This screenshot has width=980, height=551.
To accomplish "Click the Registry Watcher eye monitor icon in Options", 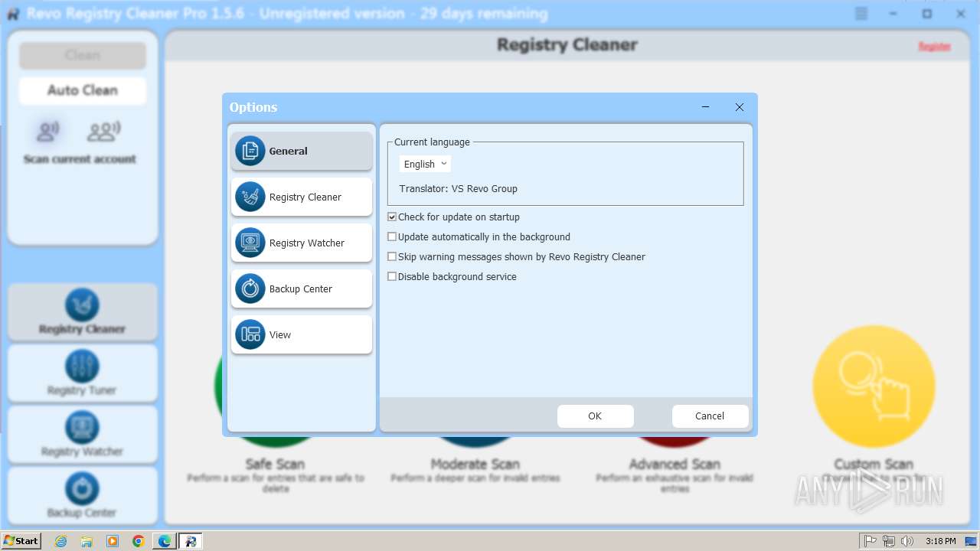I will (250, 243).
